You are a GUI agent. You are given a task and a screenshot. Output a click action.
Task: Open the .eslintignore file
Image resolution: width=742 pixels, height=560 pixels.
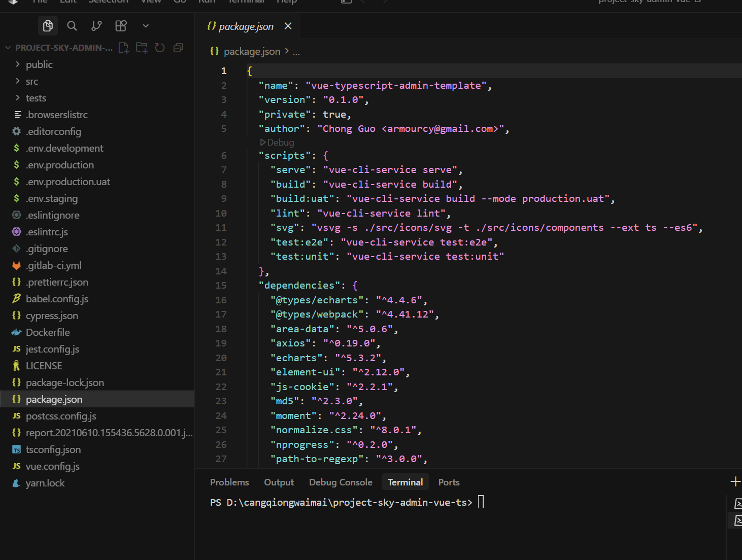(97, 215)
